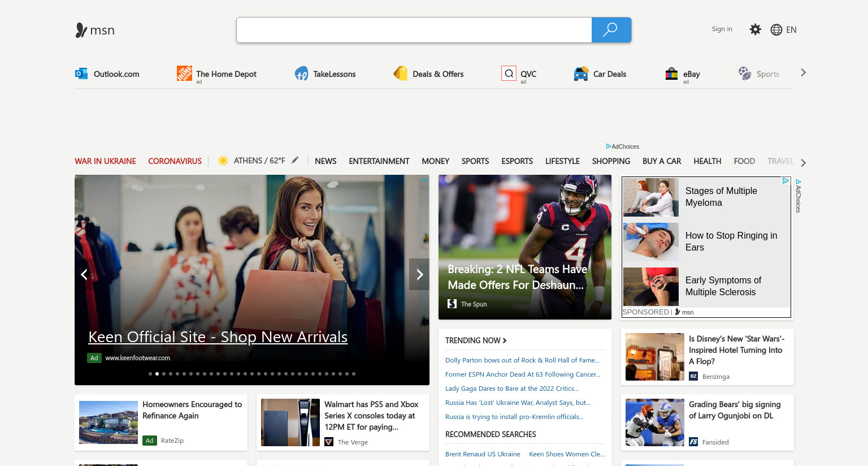Open the NEWS tab

[325, 161]
